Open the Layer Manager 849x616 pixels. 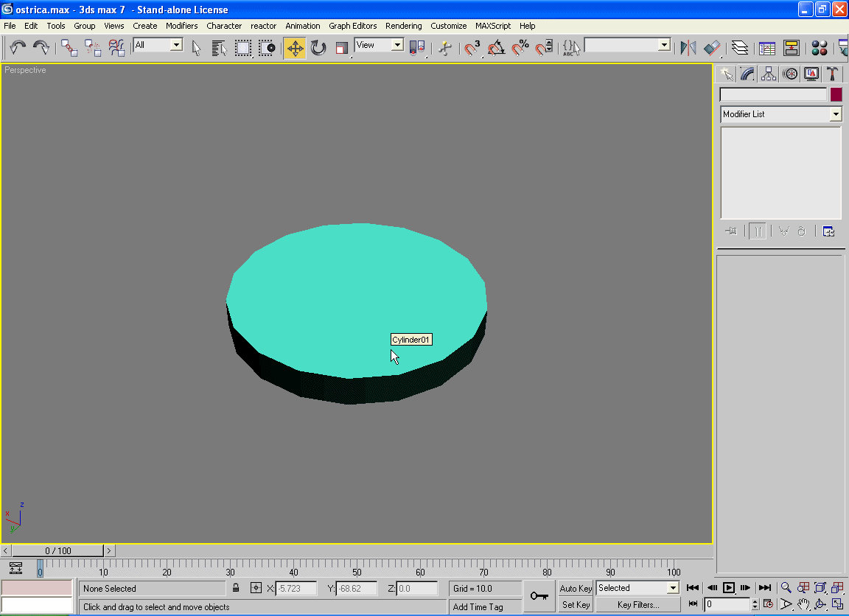(x=740, y=49)
